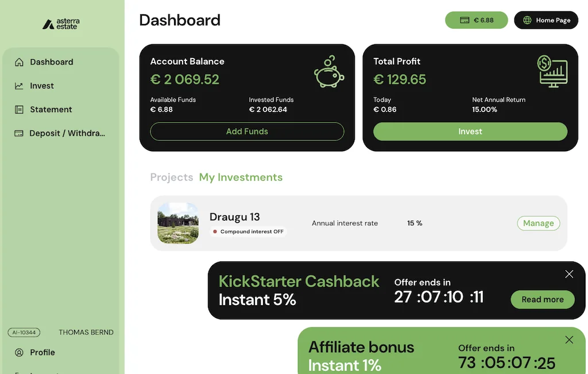588x374 pixels.
Task: Click the piggy bank icon
Action: (x=328, y=72)
